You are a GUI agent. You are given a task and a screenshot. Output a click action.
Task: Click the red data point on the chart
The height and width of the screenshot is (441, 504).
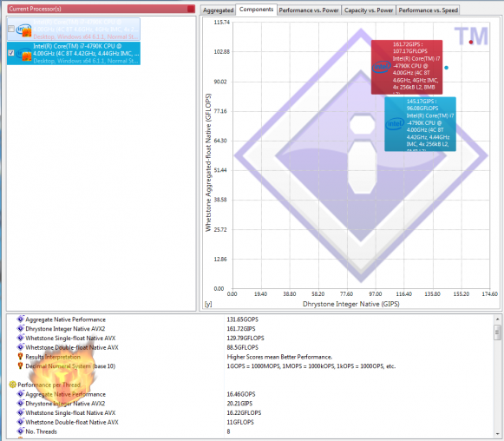click(x=471, y=42)
